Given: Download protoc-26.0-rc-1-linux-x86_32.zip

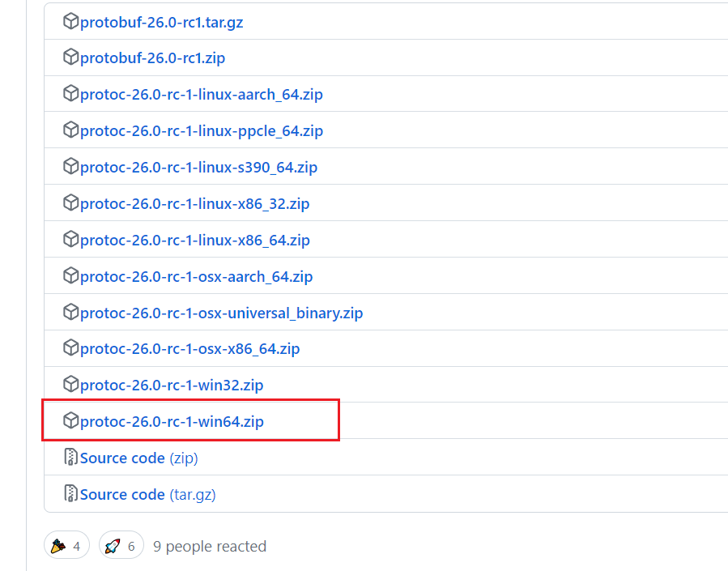Looking at the screenshot, I should click(194, 204).
